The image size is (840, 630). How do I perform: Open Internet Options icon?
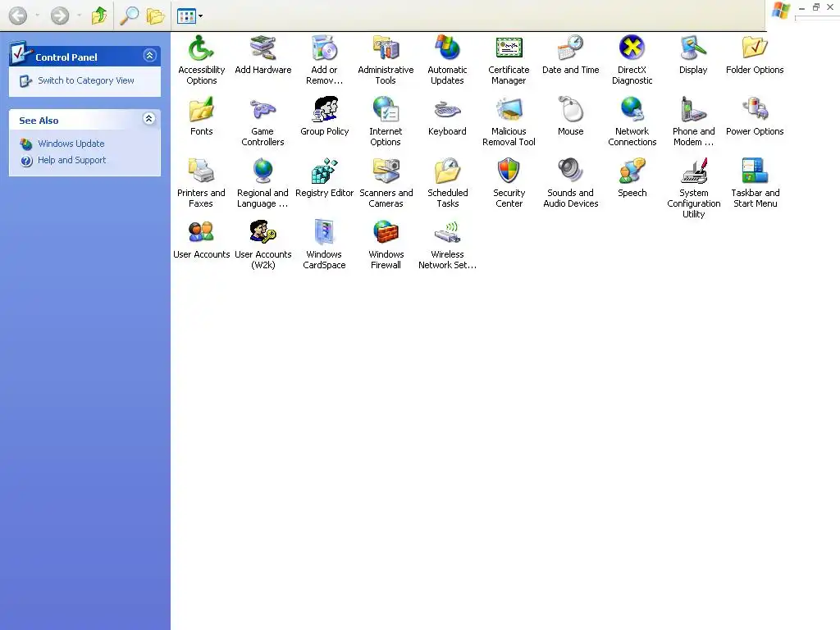click(386, 110)
